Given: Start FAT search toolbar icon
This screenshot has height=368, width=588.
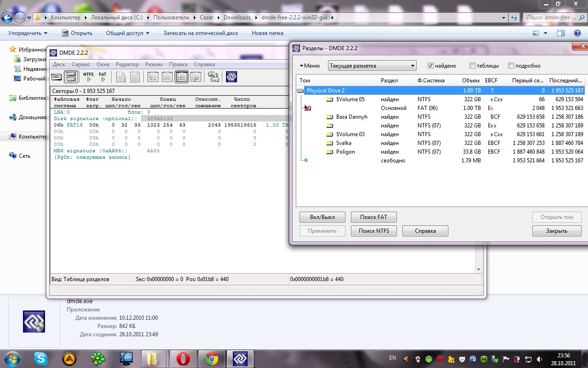Looking at the screenshot, I should click(102, 77).
